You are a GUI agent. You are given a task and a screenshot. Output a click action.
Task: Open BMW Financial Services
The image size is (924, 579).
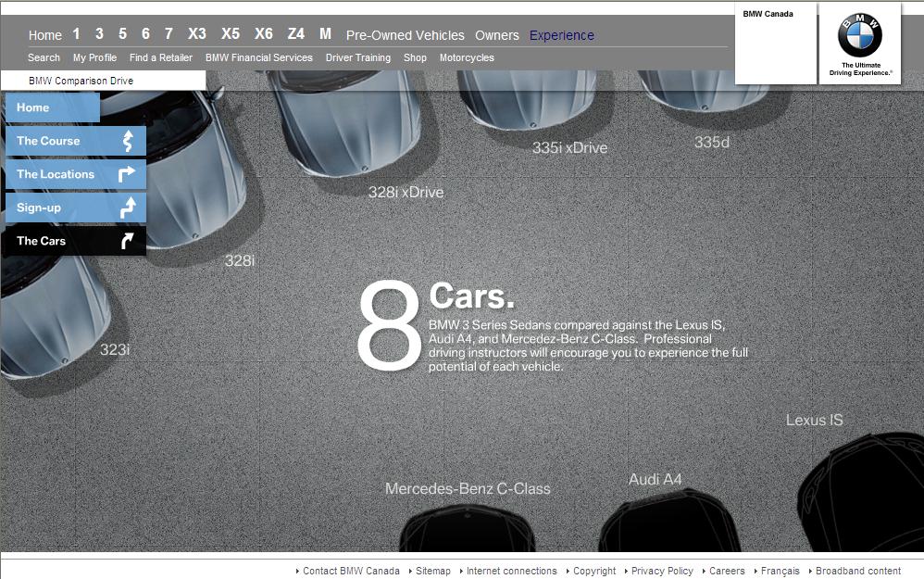click(x=258, y=57)
